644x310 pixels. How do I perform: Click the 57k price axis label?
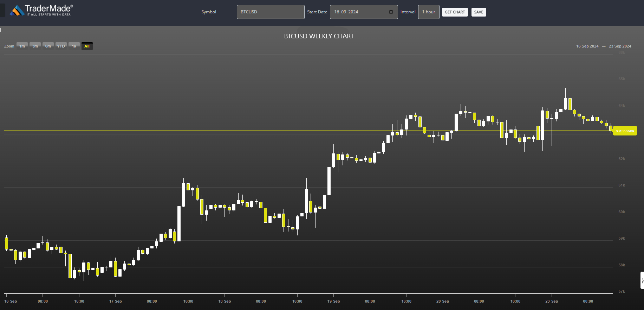point(622,291)
